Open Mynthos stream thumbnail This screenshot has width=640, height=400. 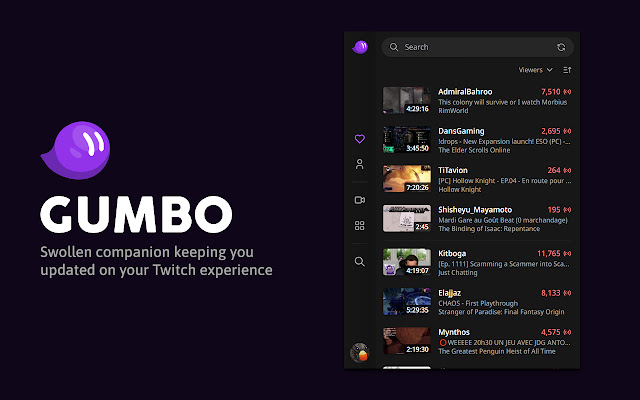[407, 341]
